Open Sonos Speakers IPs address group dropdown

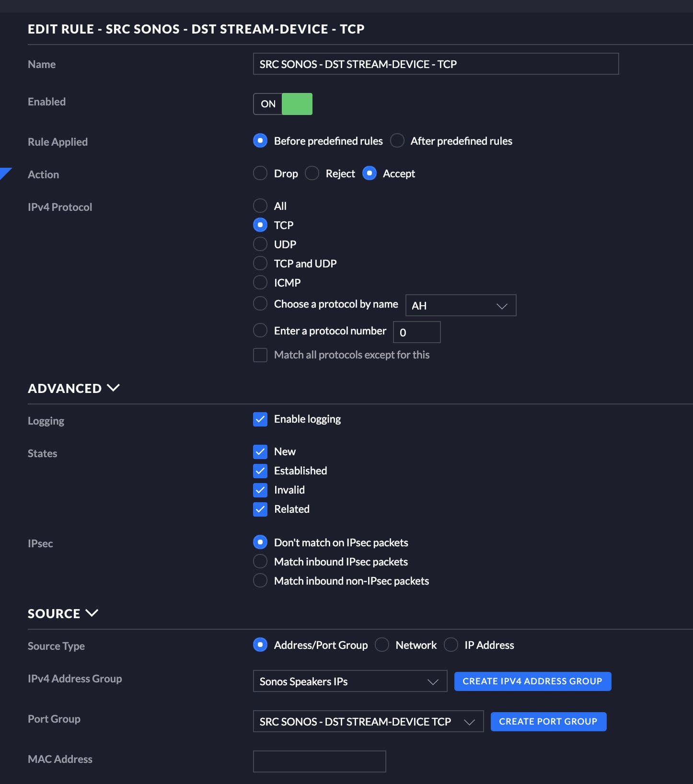coord(350,681)
